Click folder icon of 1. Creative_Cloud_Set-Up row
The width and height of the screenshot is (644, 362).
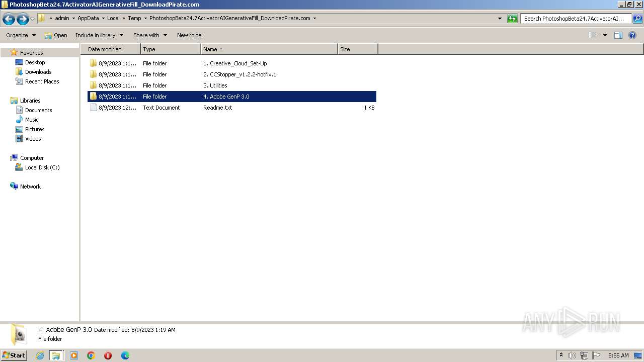click(93, 63)
